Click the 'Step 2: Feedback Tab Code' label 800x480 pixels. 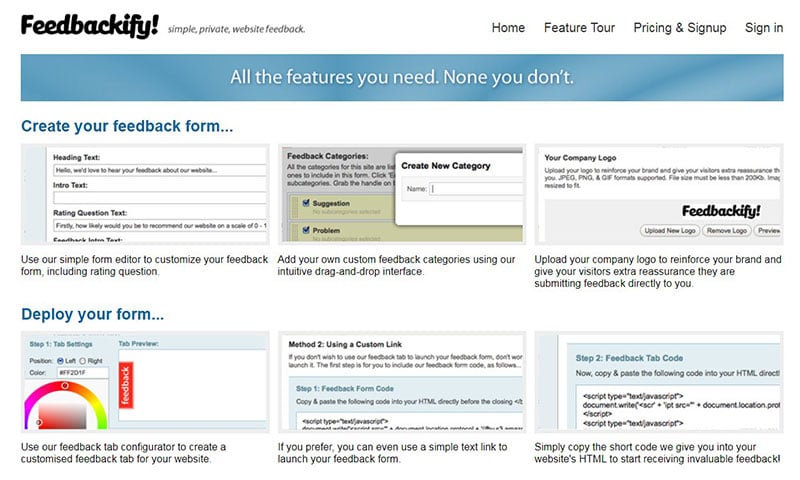pyautogui.click(x=629, y=358)
